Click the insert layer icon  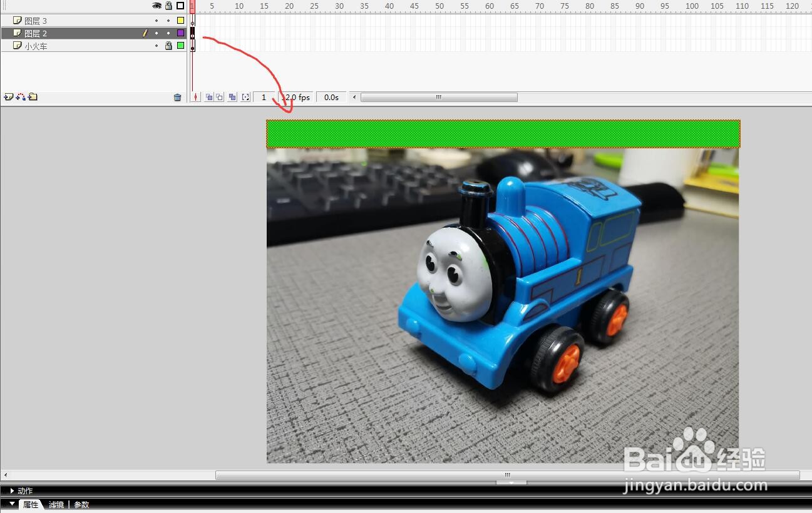point(8,97)
